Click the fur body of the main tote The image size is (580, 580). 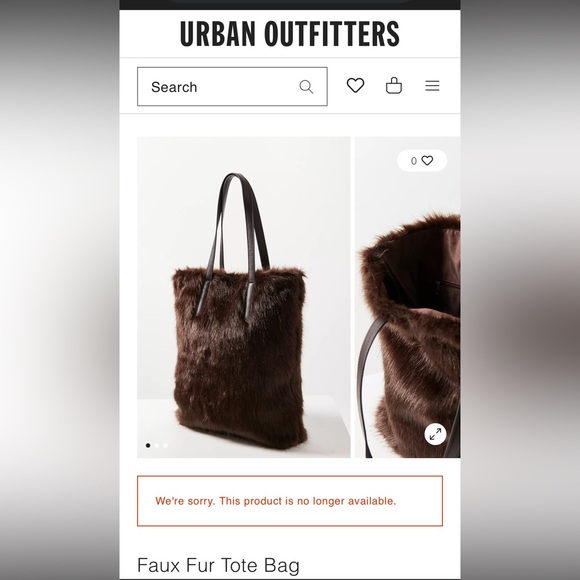point(240,359)
